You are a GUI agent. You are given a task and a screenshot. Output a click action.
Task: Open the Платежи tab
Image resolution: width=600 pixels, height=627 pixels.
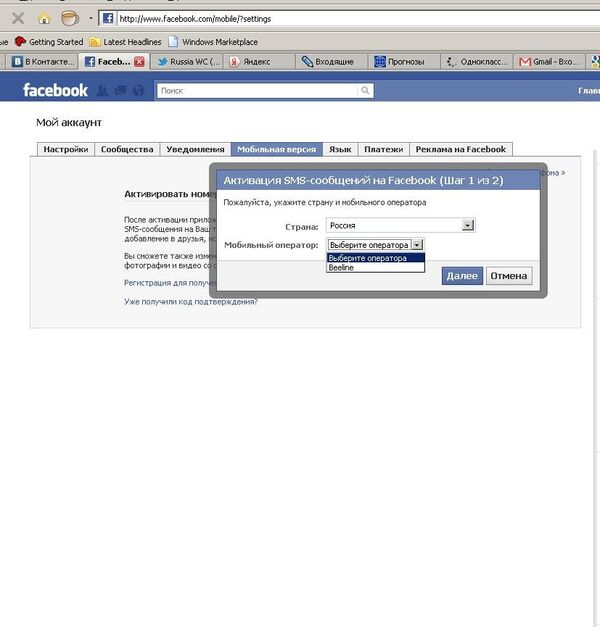pos(384,149)
